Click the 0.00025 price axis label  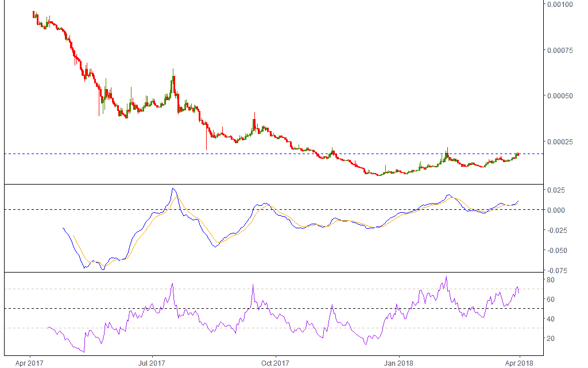coord(560,141)
